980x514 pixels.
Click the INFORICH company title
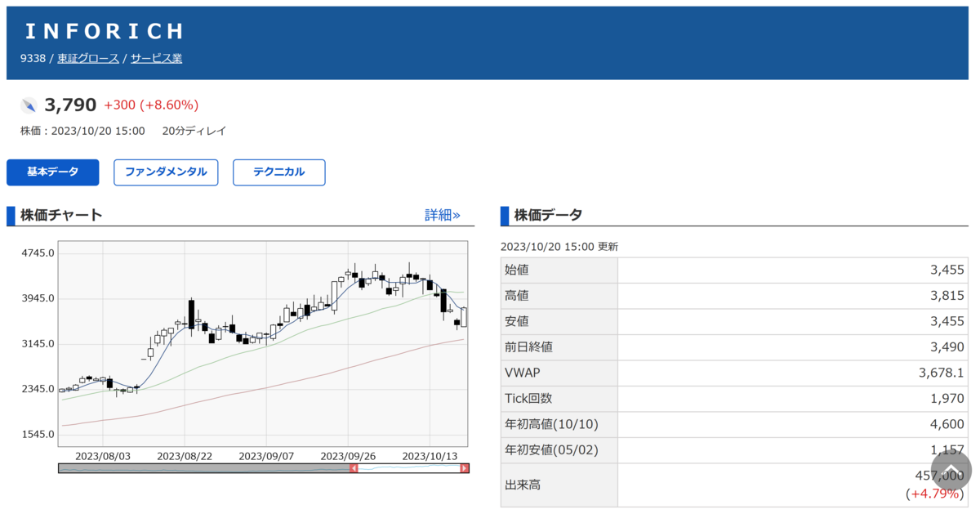[105, 31]
